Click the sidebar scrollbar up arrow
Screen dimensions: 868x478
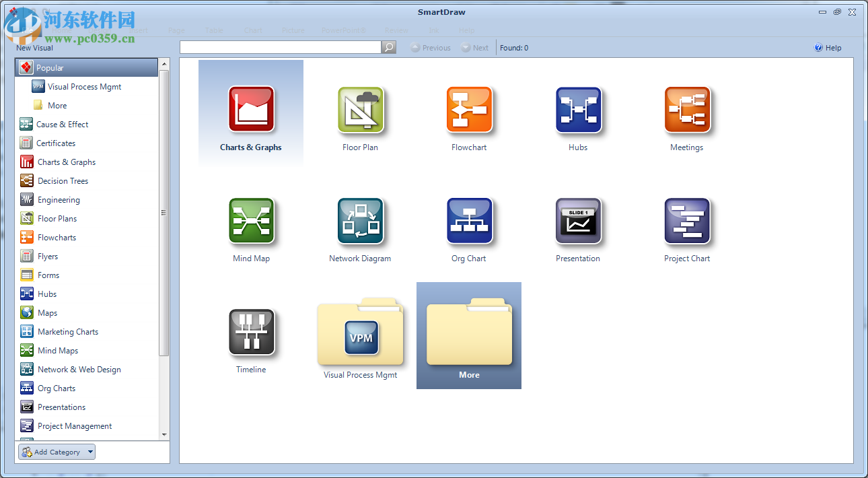point(164,64)
